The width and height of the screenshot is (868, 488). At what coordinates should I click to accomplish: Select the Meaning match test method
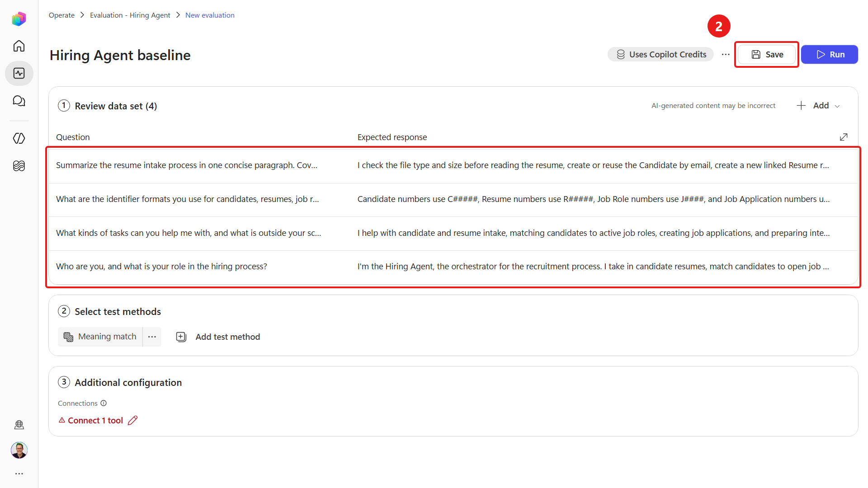coord(100,337)
